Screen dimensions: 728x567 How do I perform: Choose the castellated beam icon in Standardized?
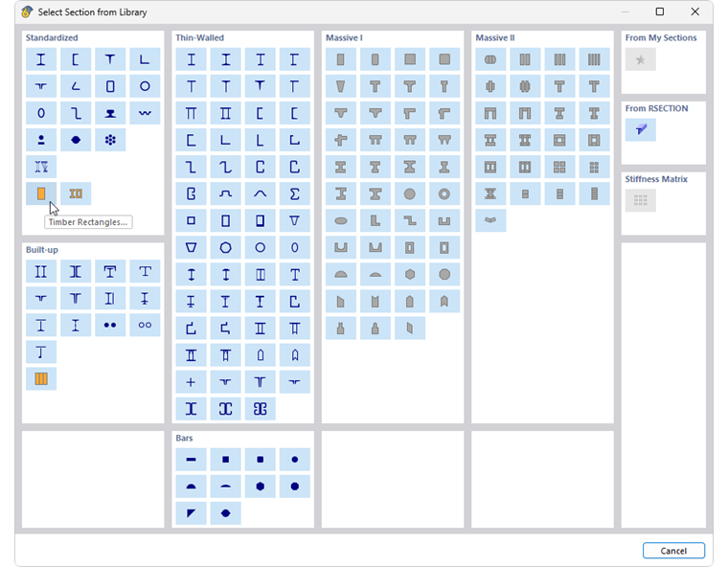point(41,167)
